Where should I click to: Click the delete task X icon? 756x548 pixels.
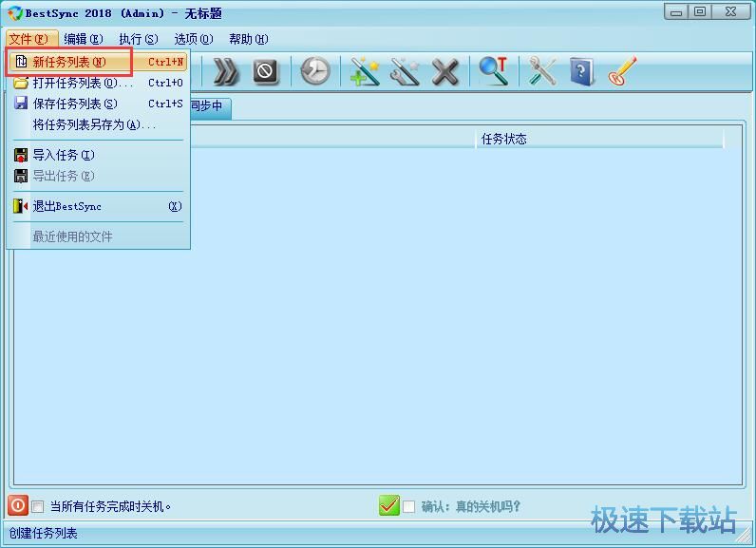(x=444, y=72)
